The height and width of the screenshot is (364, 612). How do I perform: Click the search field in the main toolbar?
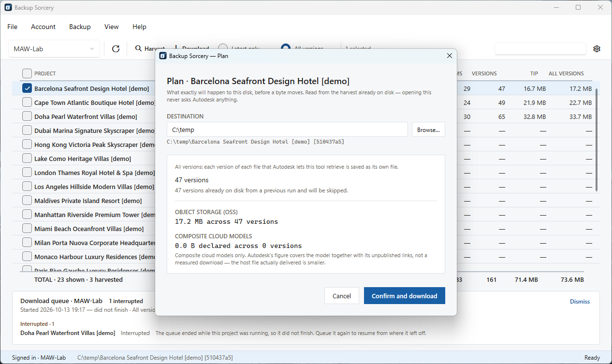[540, 49]
